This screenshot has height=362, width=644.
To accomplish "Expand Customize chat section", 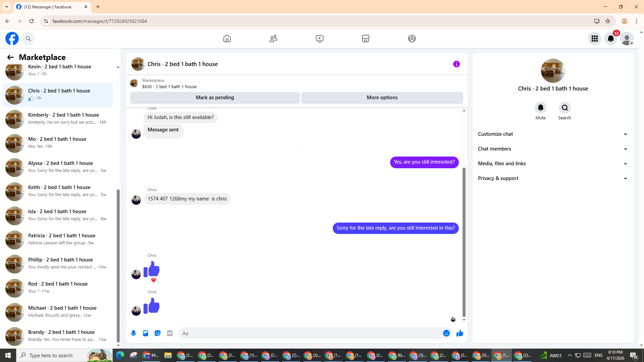I will click(x=552, y=134).
